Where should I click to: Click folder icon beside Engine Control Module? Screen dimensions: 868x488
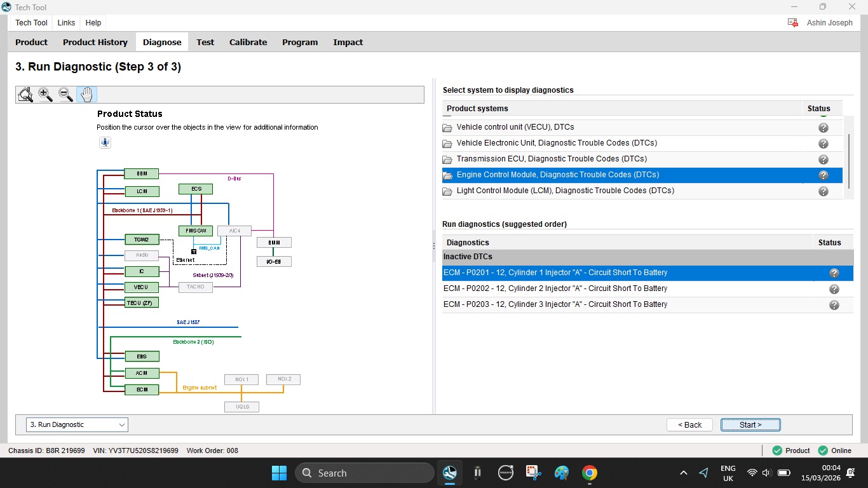(447, 175)
